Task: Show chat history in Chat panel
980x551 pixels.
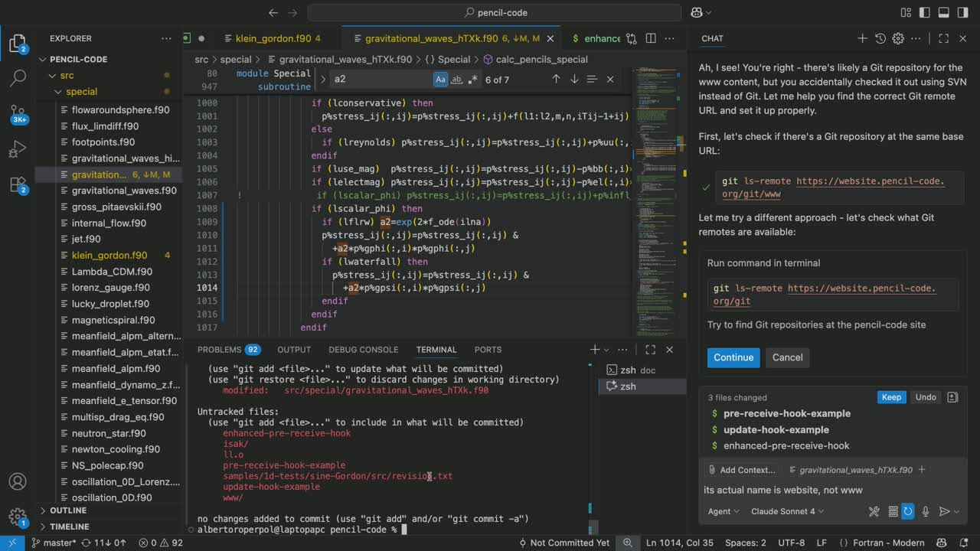Action: [x=880, y=38]
